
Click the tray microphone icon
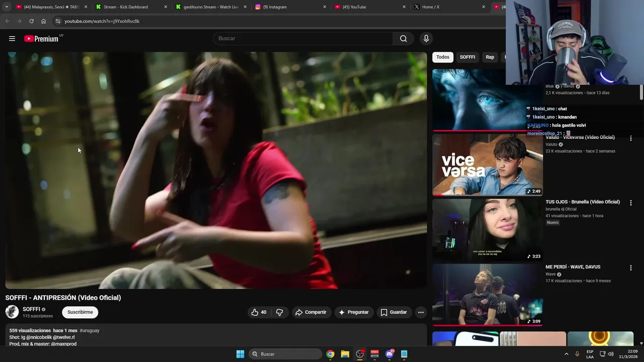point(577,354)
